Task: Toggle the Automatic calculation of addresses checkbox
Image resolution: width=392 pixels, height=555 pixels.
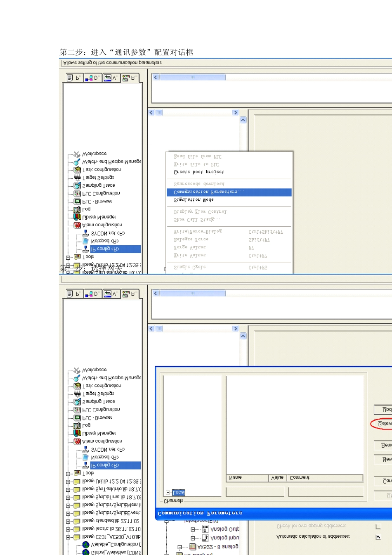Action: (378, 537)
